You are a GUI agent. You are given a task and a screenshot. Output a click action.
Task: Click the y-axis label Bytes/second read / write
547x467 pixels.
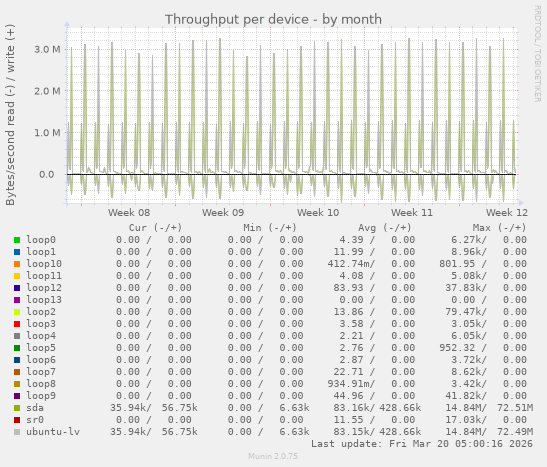pyautogui.click(x=10, y=115)
